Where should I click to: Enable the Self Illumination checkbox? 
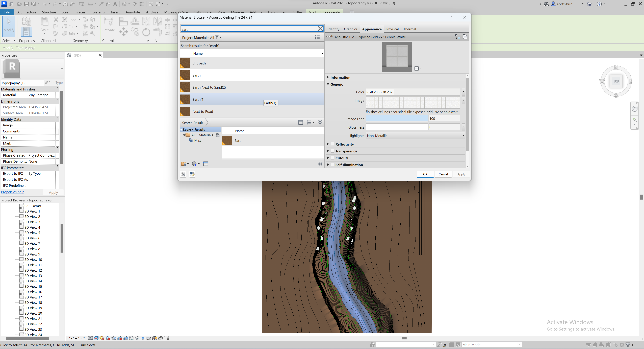click(332, 165)
